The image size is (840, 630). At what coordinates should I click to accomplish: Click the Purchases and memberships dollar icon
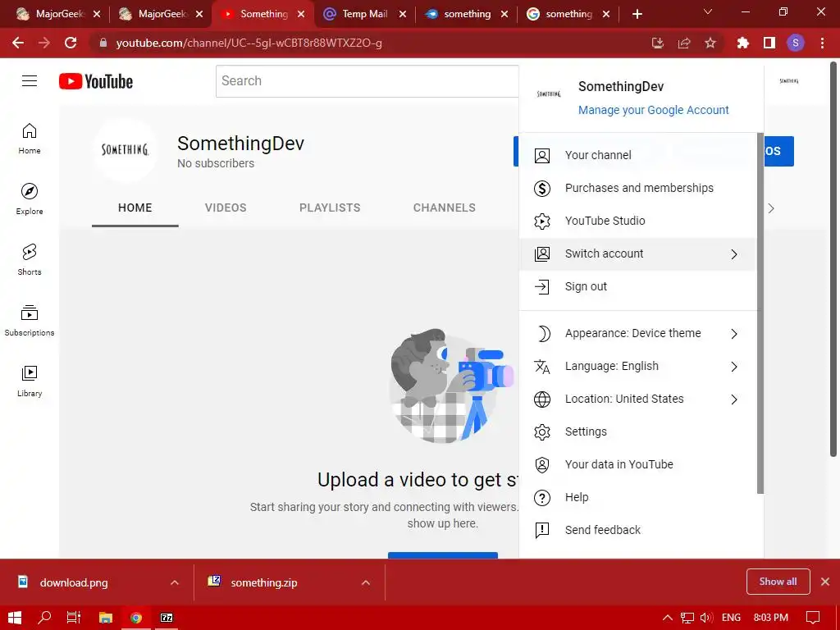coord(542,189)
